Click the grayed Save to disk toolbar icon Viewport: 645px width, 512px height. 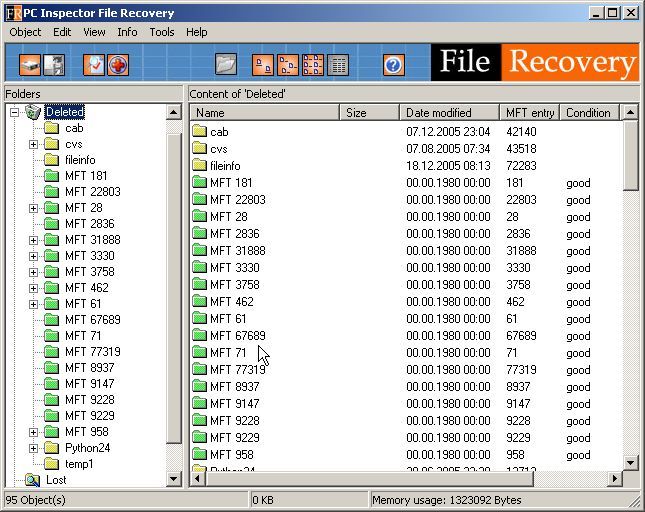(x=55, y=65)
